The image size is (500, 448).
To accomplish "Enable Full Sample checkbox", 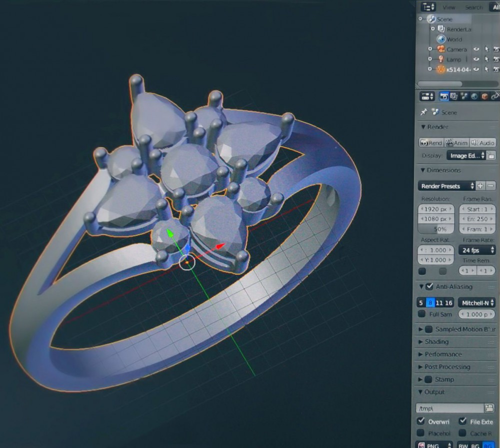I will coord(422,314).
